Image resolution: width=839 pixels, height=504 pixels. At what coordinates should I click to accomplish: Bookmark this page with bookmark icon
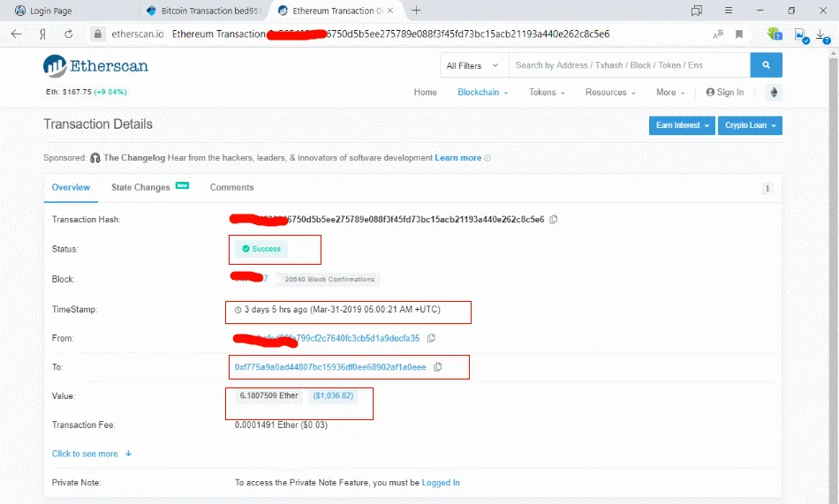(x=739, y=34)
